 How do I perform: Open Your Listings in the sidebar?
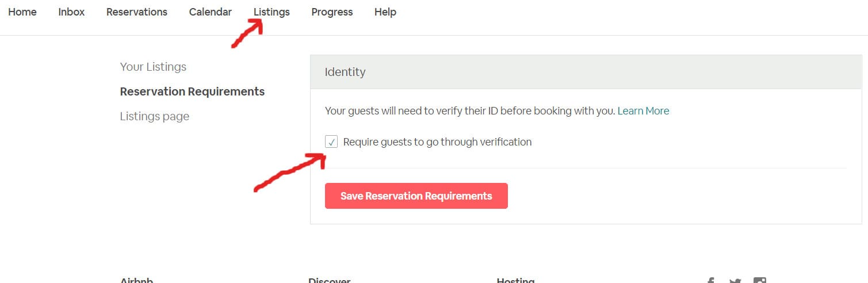pyautogui.click(x=153, y=67)
